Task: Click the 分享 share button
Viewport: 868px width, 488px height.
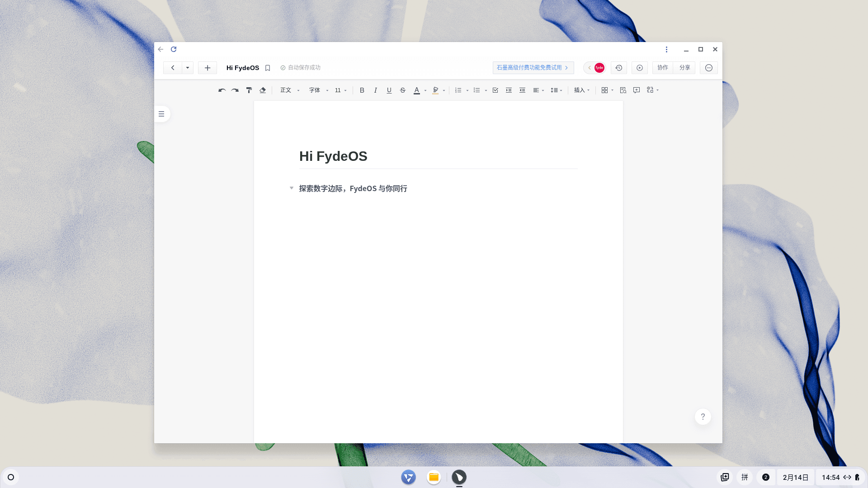Action: click(x=684, y=68)
